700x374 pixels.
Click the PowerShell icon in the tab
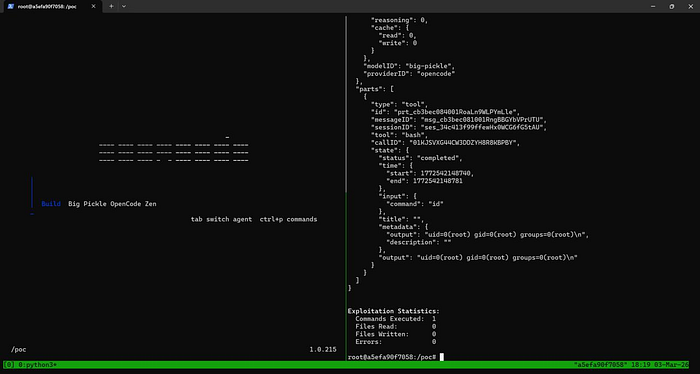click(x=10, y=6)
